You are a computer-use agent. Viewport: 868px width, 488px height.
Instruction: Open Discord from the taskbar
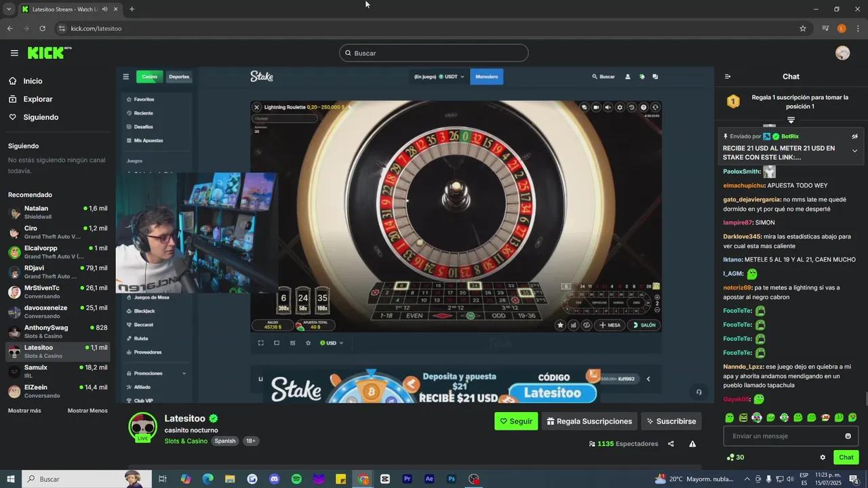coord(274,479)
